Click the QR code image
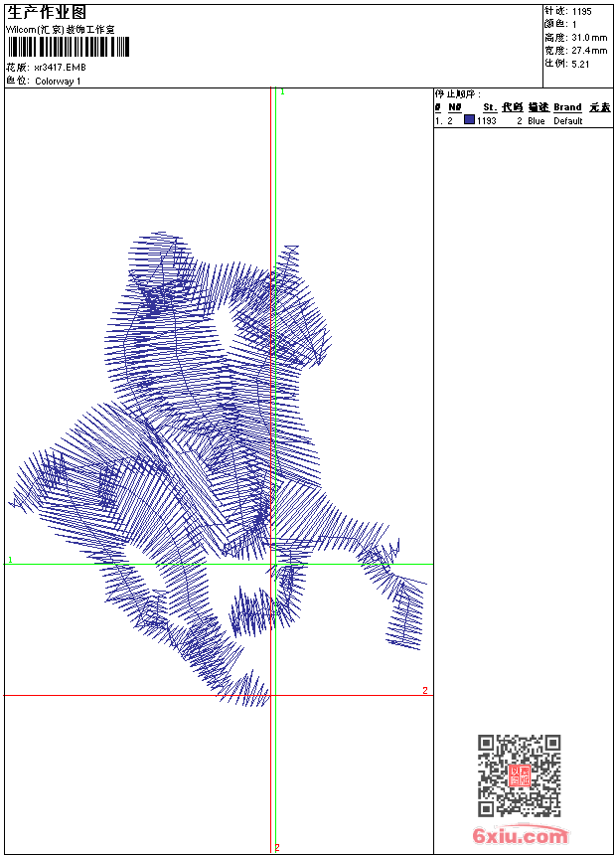 pos(519,775)
